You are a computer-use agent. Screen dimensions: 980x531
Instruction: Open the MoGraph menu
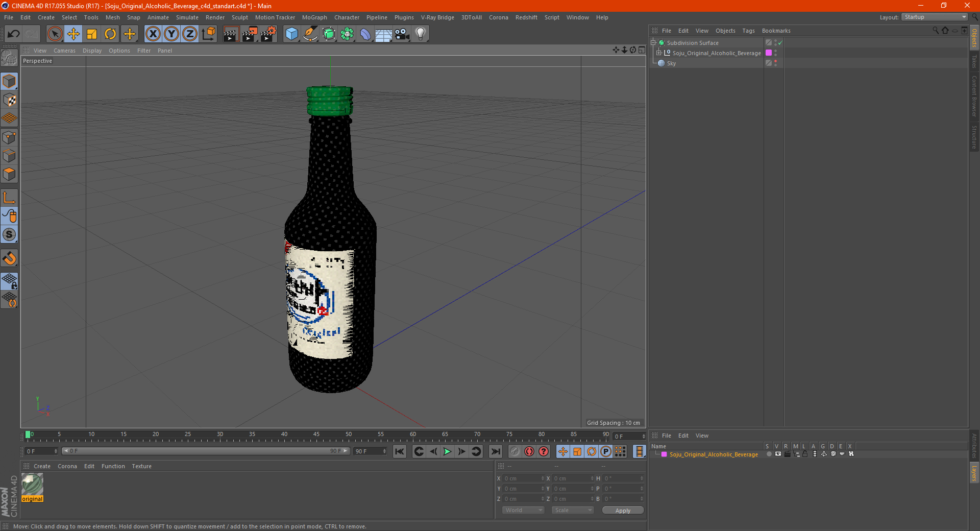314,17
